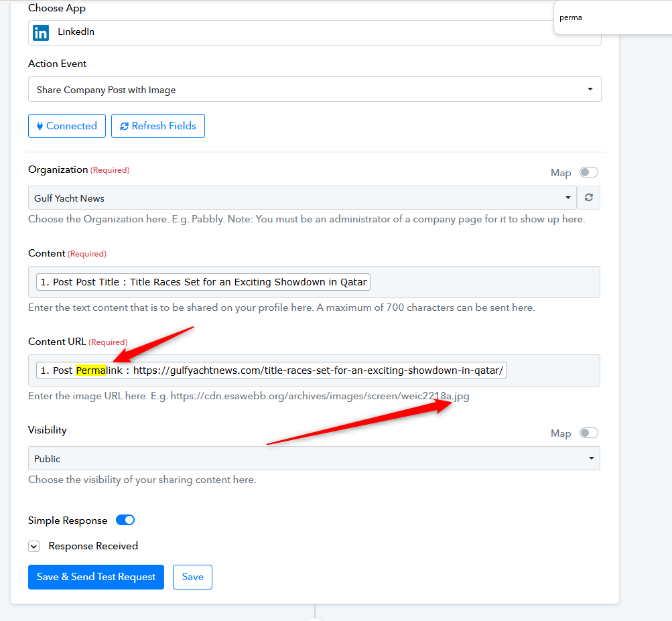Open the Public visibility dropdown
The image size is (672, 621).
(x=314, y=458)
